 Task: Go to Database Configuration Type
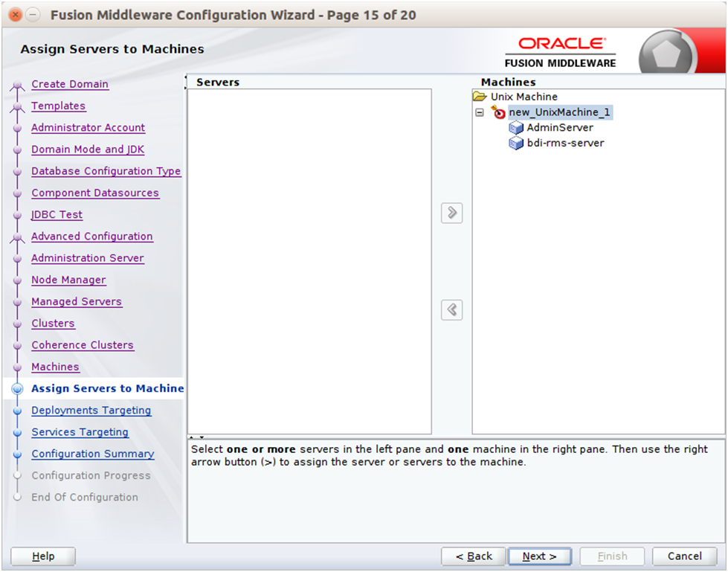(x=106, y=171)
